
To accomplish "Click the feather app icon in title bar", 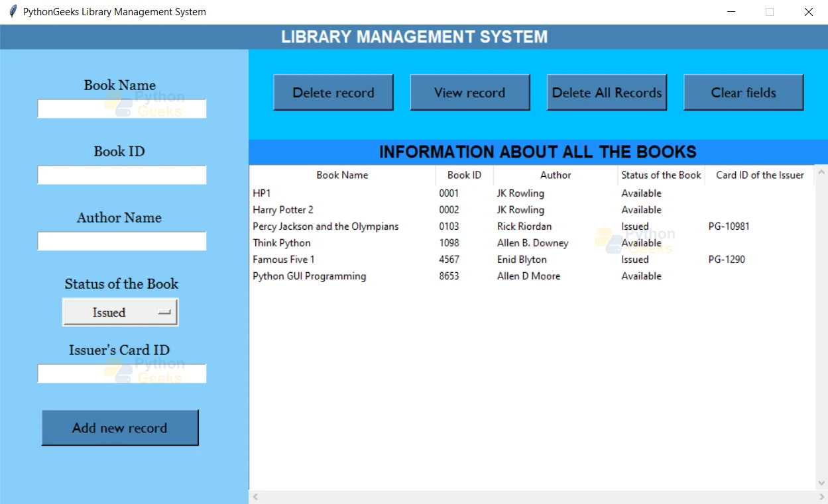I will coord(13,11).
